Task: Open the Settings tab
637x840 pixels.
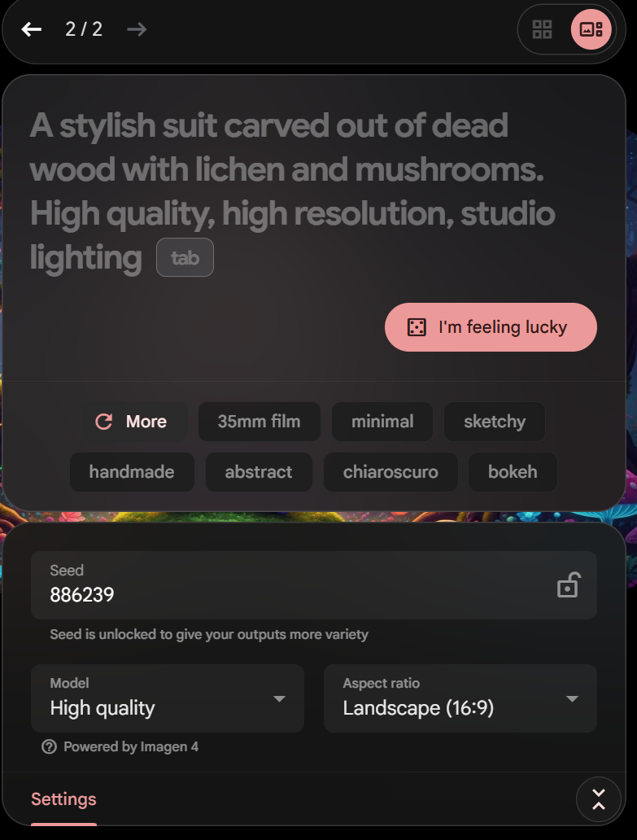Action: tap(63, 798)
